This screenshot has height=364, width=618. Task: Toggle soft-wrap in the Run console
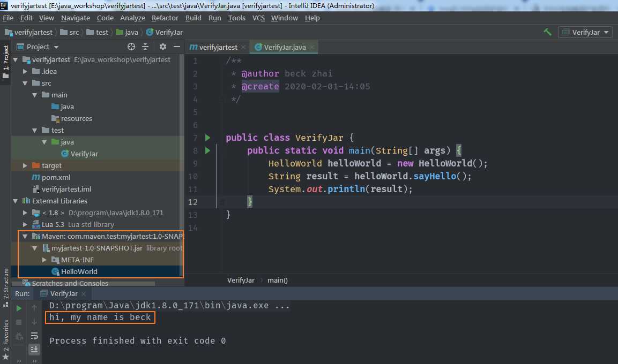34,336
